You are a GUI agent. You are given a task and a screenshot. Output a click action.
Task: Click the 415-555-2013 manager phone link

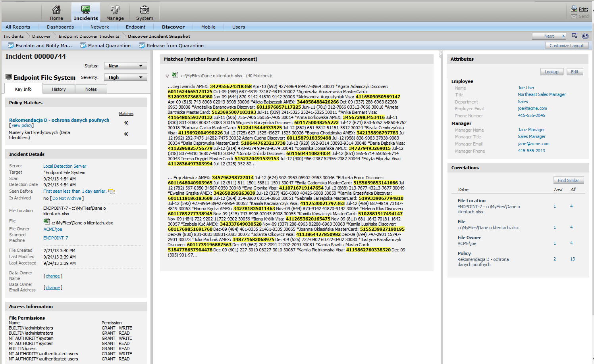(532, 151)
